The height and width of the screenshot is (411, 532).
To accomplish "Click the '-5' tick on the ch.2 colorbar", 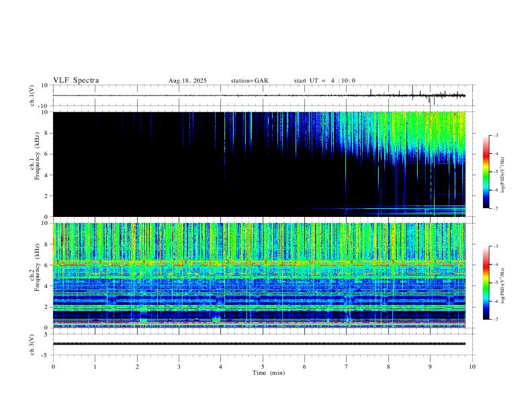I will [x=495, y=283].
